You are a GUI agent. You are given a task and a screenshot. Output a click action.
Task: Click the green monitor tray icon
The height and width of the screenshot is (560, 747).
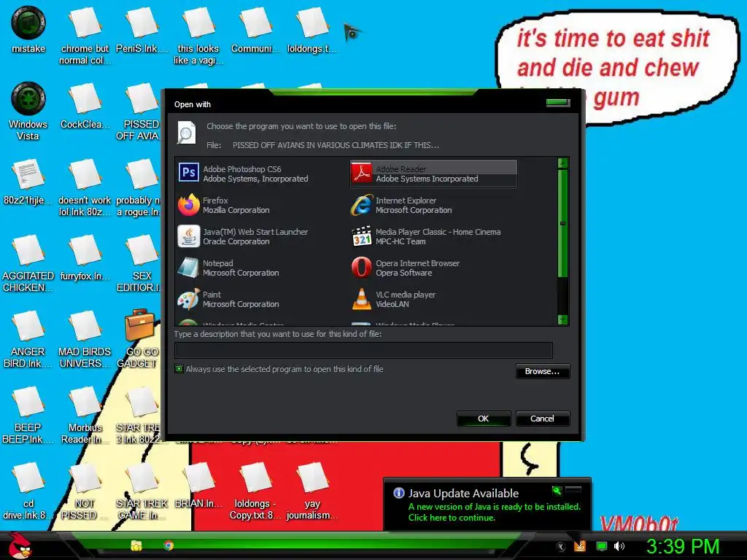pyautogui.click(x=602, y=546)
